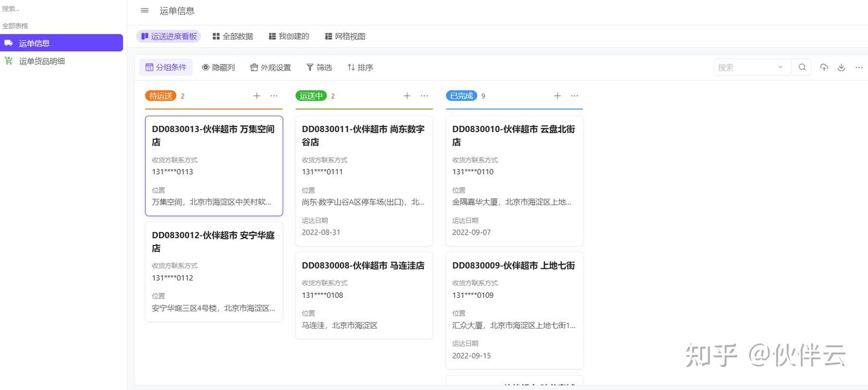868x390 pixels.
Task: Toggle the 隐藏列 hidden columns panel
Action: tap(218, 67)
